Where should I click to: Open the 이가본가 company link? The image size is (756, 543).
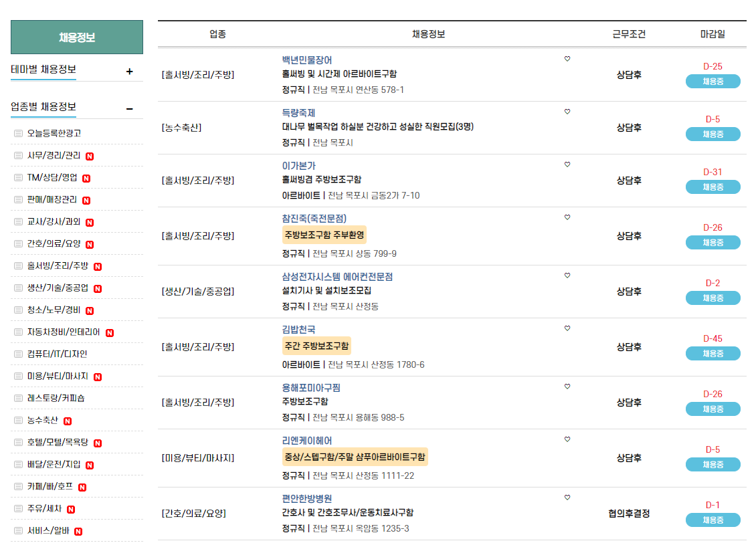(298, 166)
